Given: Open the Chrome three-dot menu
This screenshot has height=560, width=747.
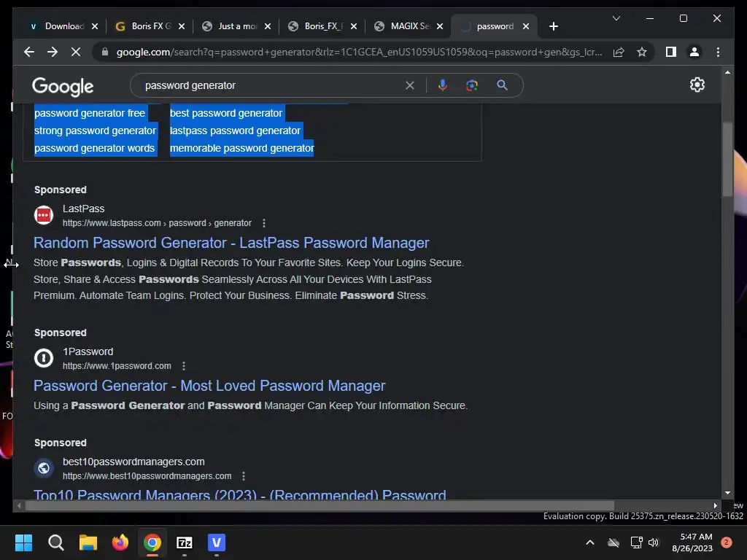Looking at the screenshot, I should (718, 52).
